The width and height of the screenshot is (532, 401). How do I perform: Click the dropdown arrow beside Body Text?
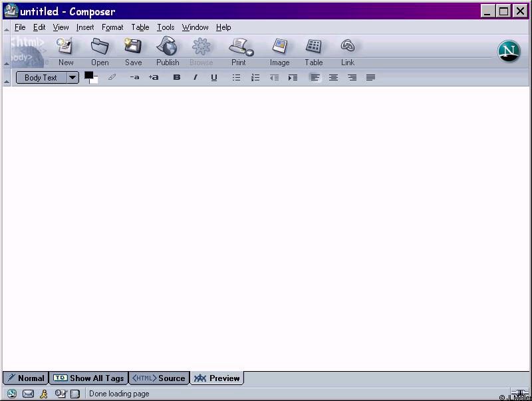[x=72, y=78]
